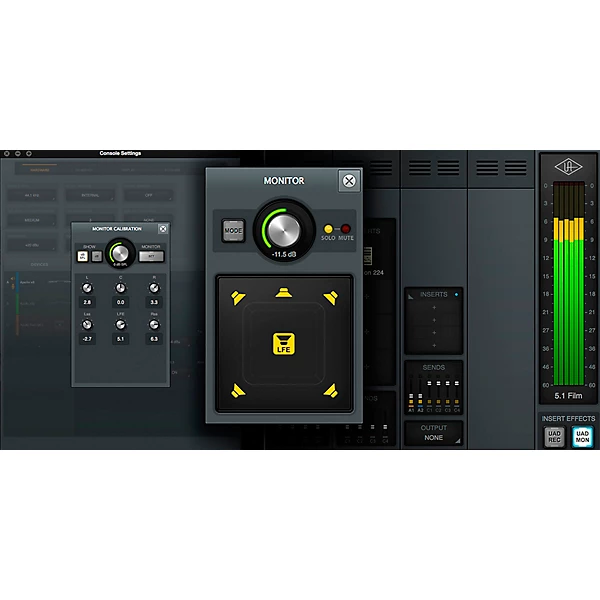Add plugin in second Inserts plus slot
This screenshot has height=600, width=600.
(x=434, y=320)
